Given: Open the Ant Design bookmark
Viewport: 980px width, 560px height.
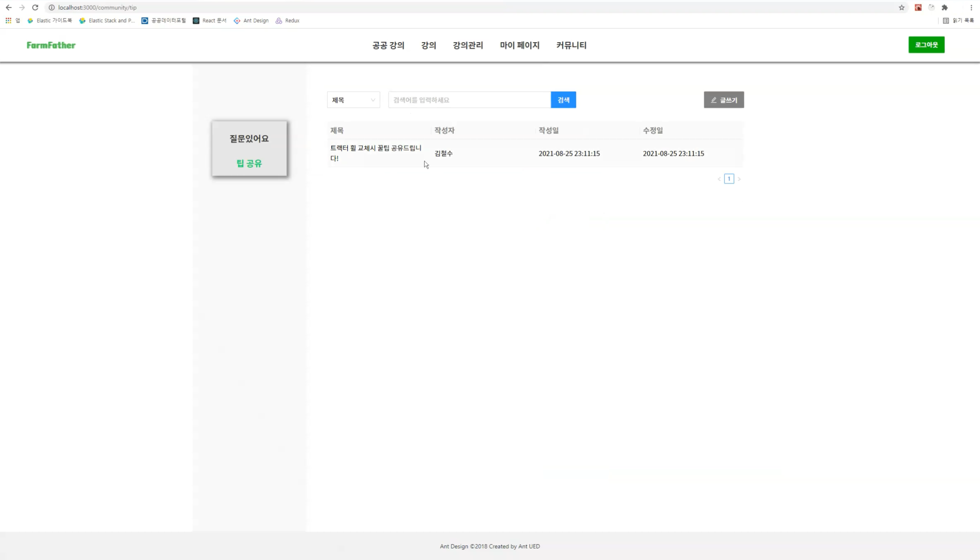Looking at the screenshot, I should 251,21.
